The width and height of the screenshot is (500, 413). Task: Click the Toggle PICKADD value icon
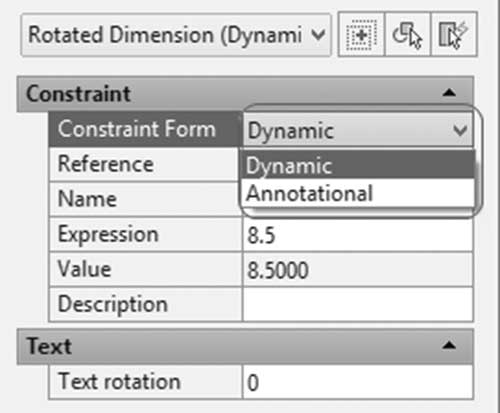point(361,34)
